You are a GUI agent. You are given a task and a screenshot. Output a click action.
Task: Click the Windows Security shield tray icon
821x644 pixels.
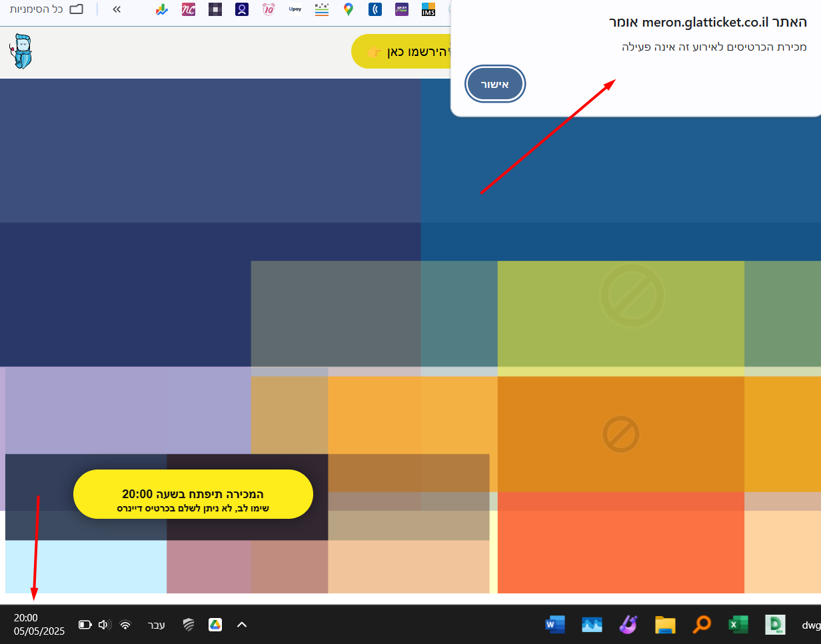click(x=189, y=625)
